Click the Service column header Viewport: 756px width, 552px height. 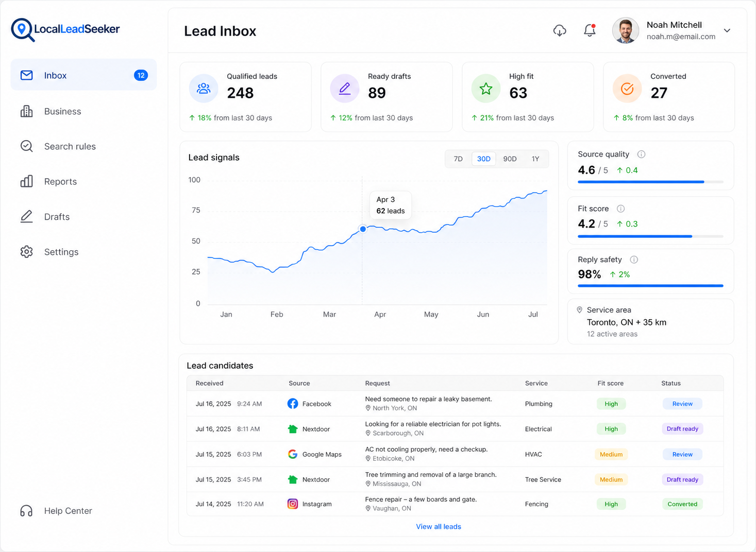[536, 383]
